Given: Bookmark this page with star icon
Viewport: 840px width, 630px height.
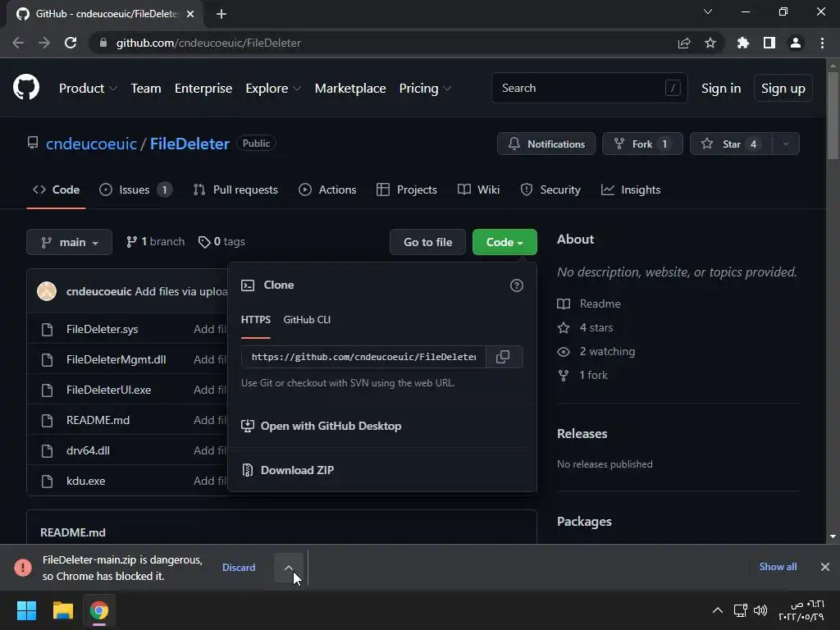Looking at the screenshot, I should click(x=710, y=43).
